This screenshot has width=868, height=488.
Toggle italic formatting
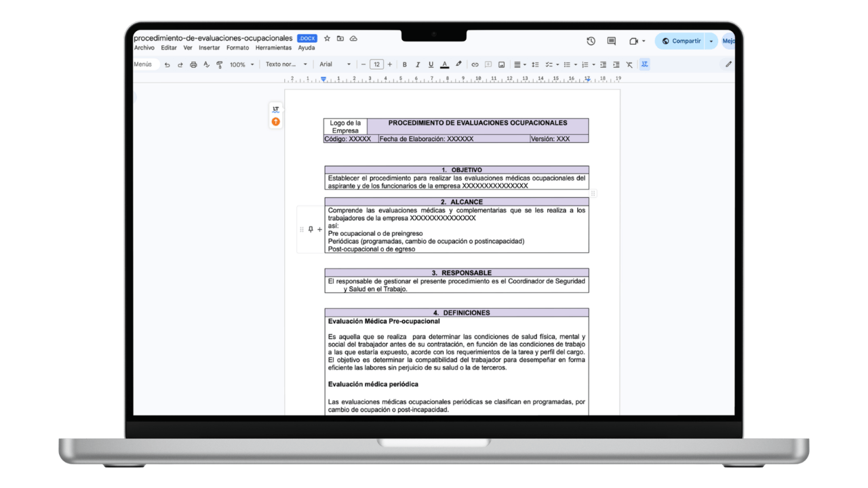(417, 64)
